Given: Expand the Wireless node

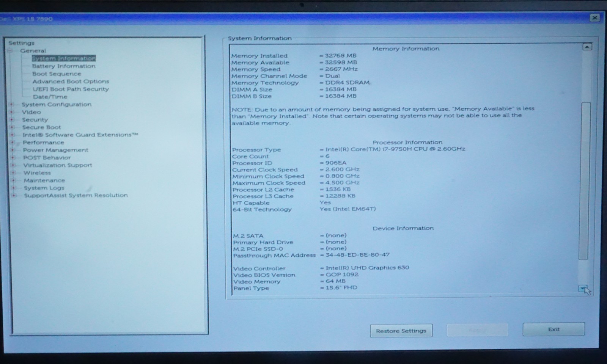Looking at the screenshot, I should click(13, 173).
